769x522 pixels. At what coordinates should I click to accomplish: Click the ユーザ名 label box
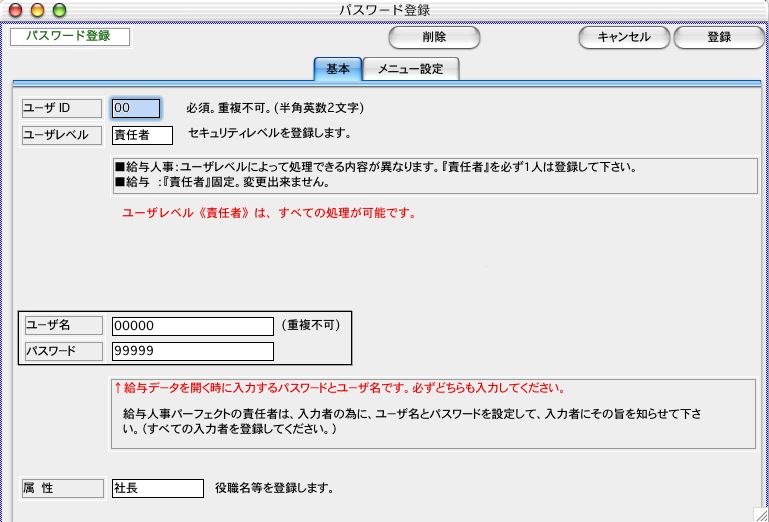[x=62, y=326]
